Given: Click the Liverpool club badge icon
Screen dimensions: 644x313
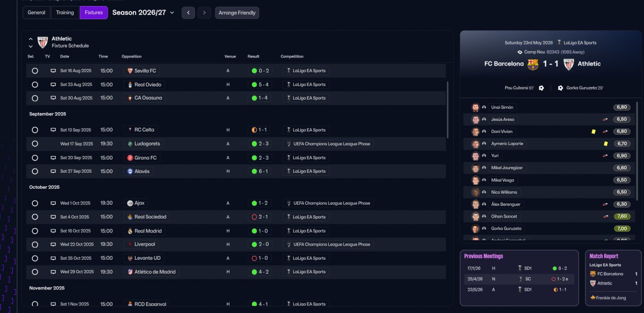Looking at the screenshot, I should pyautogui.click(x=130, y=245).
